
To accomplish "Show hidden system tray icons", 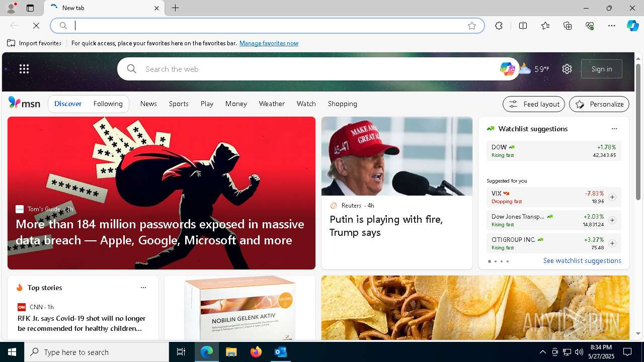I will [542, 352].
